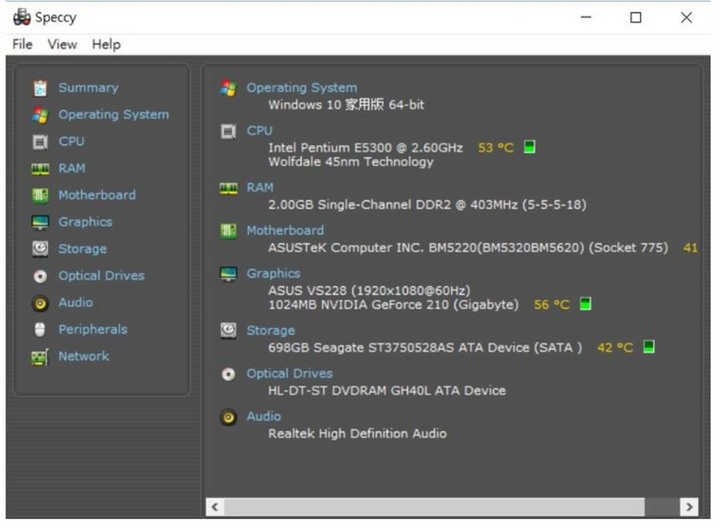
Task: Click the Windows 10 64-bit text
Action: [x=346, y=105]
